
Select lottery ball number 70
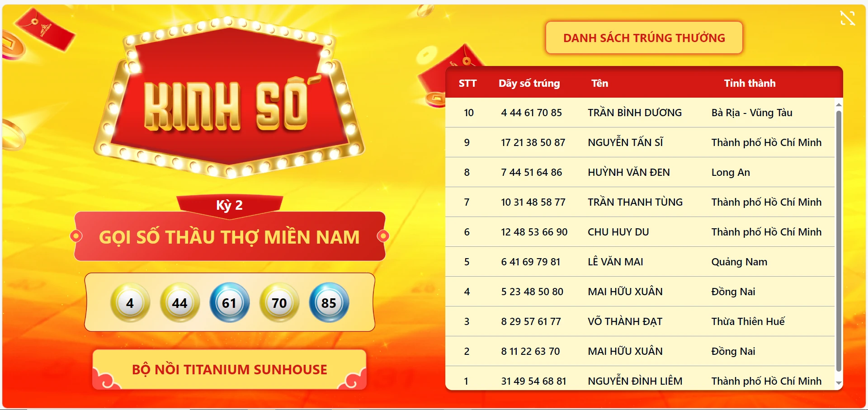[x=279, y=302]
